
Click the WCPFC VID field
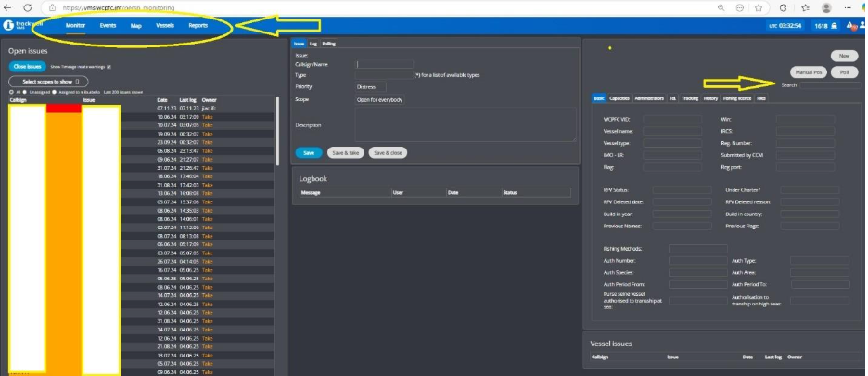(672, 119)
